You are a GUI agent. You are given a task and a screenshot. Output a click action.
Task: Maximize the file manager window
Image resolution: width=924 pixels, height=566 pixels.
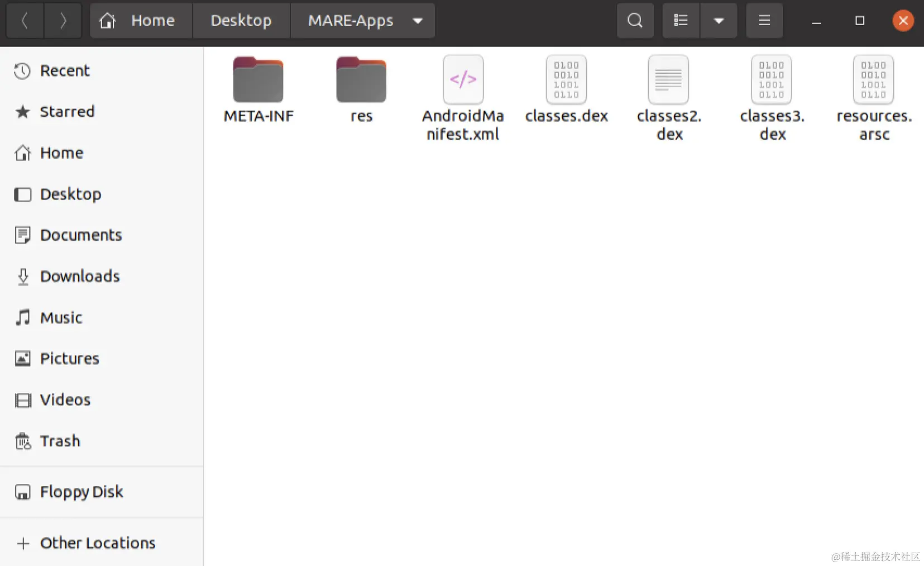pos(860,21)
